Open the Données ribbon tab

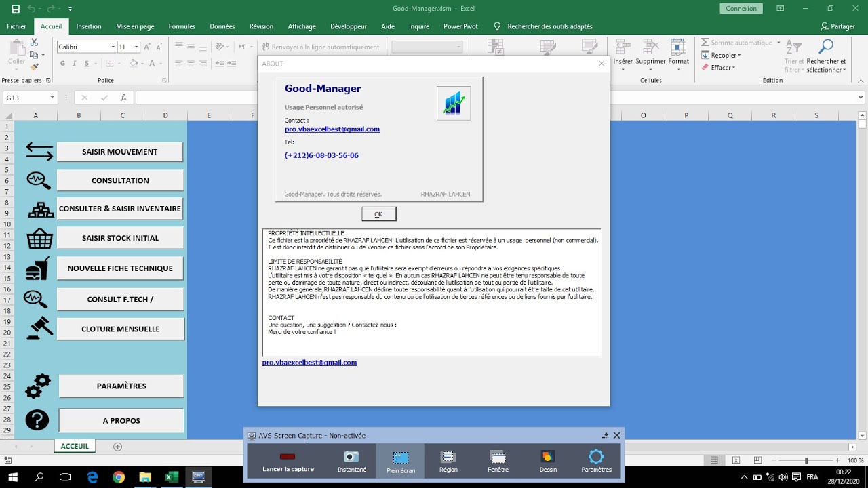(222, 26)
